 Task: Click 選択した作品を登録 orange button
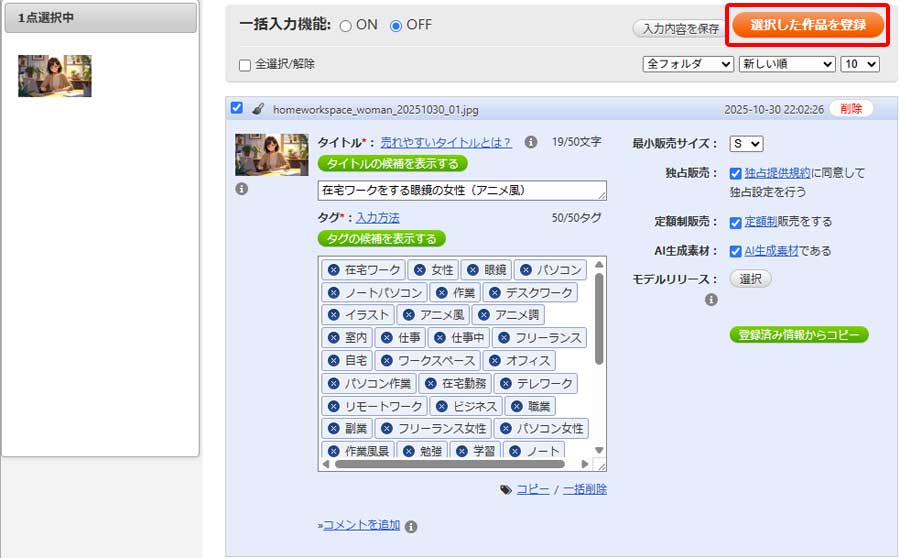pyautogui.click(x=808, y=25)
